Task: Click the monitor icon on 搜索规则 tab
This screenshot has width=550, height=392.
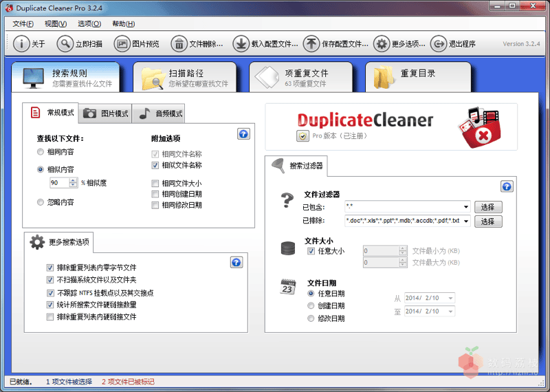Action: [x=33, y=78]
